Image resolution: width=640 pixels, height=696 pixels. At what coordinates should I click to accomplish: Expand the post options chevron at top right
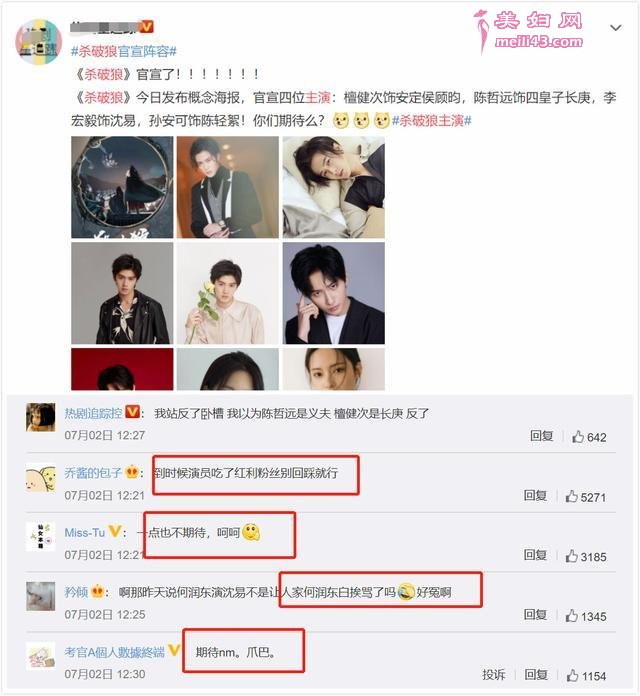pyautogui.click(x=615, y=28)
